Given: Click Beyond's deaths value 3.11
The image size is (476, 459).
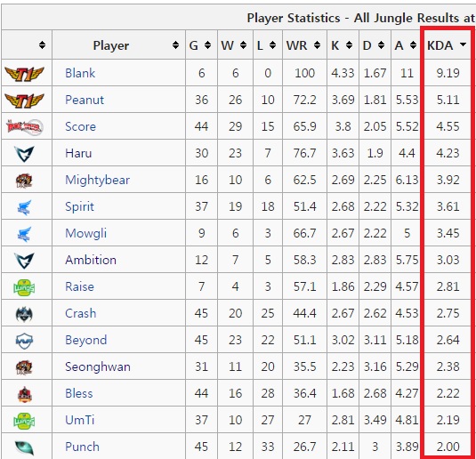Looking at the screenshot, I should click(375, 341).
